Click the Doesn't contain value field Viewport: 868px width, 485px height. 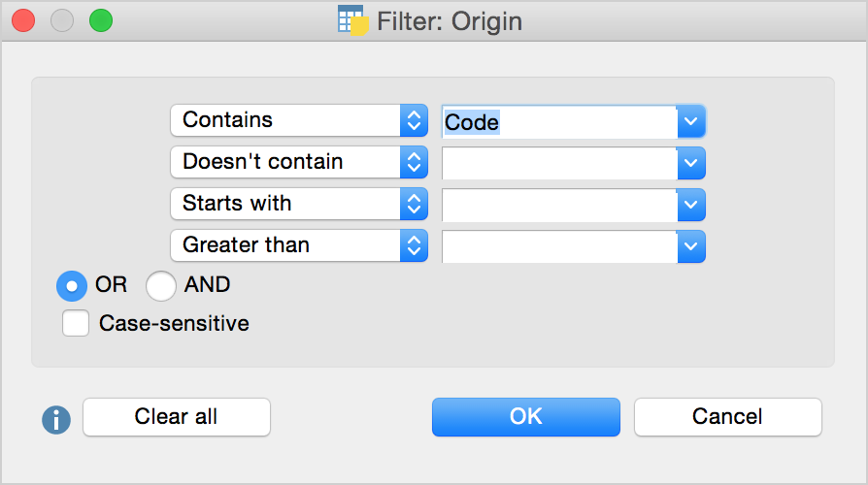(x=558, y=163)
